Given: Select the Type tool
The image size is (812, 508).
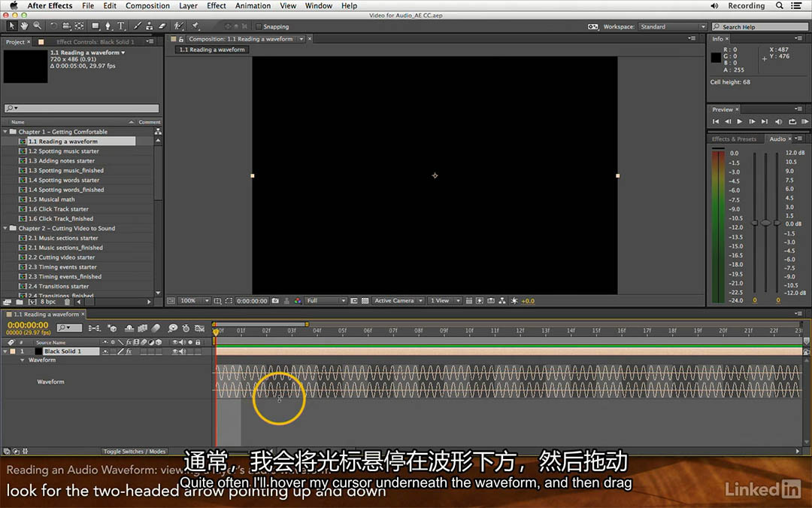Looking at the screenshot, I should pyautogui.click(x=120, y=26).
